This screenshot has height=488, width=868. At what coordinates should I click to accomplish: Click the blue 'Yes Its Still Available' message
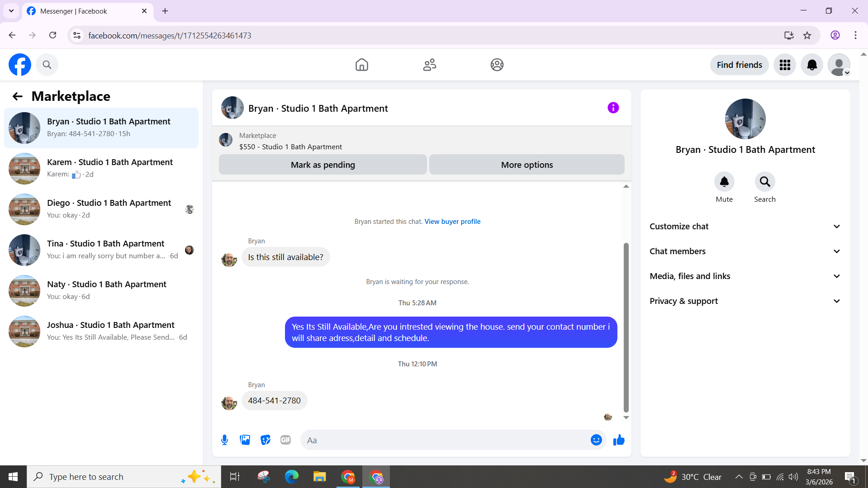451,332
